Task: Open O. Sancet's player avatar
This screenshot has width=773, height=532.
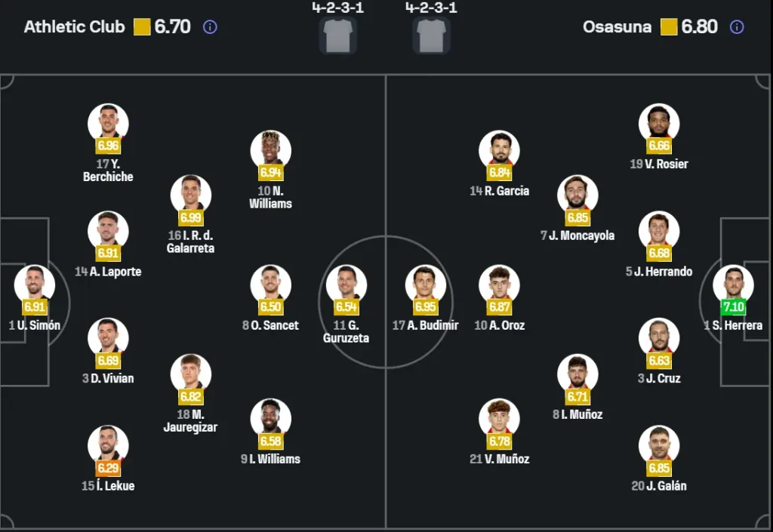Action: [270, 284]
